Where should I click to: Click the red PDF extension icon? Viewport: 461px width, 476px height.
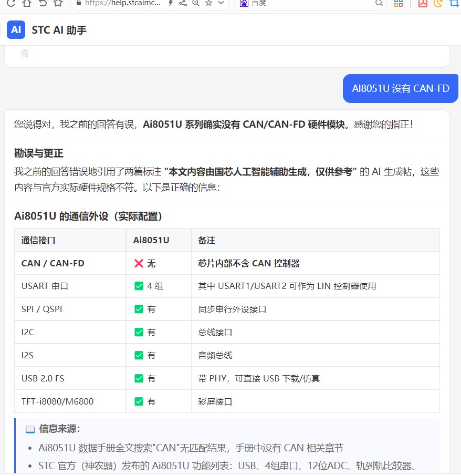(423, 3)
